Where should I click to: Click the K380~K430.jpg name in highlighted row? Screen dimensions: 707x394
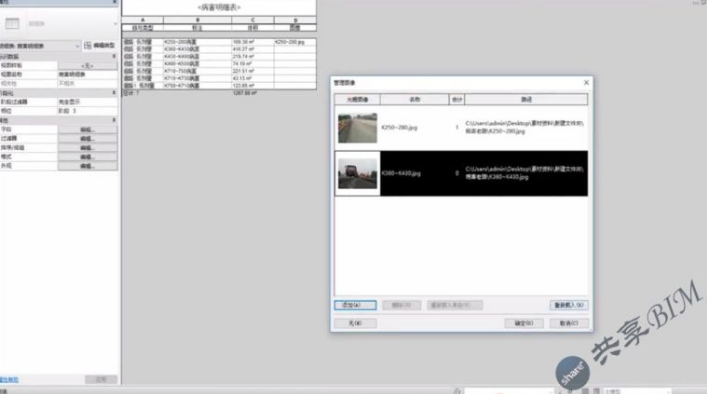coord(401,173)
